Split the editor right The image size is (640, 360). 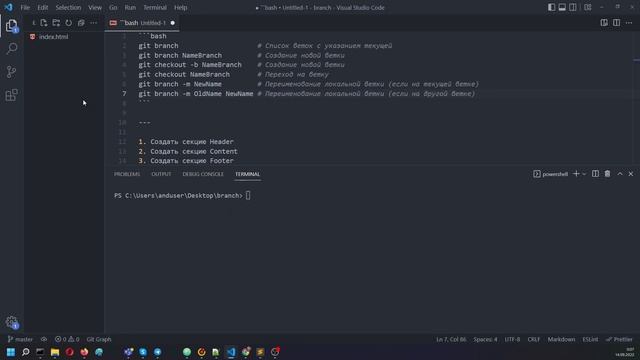[x=616, y=23]
